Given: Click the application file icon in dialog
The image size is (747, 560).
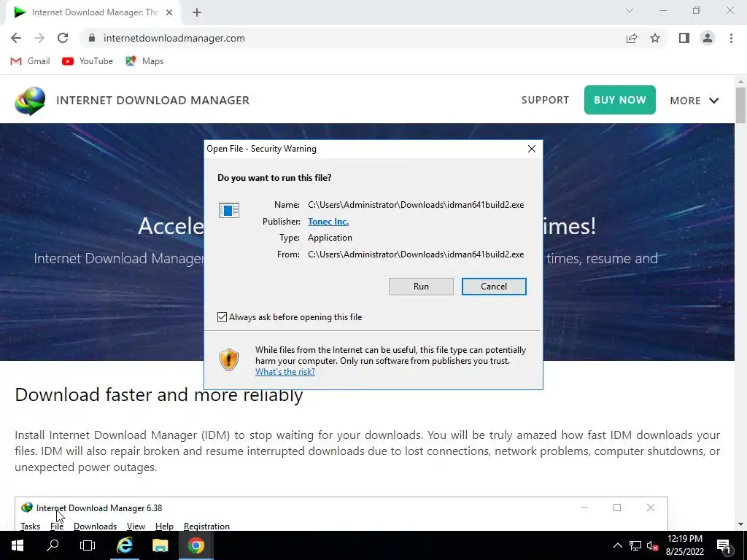Looking at the screenshot, I should click(x=228, y=210).
